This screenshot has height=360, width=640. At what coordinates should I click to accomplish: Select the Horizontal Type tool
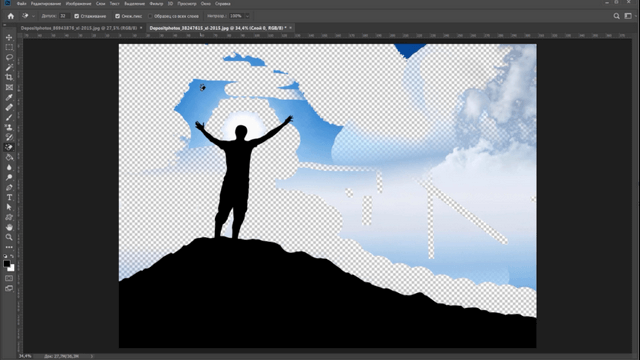(9, 197)
